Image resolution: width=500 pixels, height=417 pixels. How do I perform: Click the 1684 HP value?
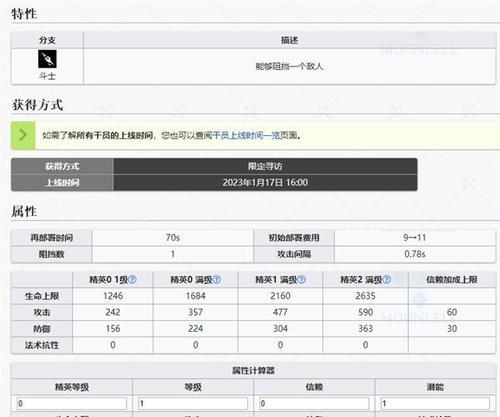(195, 296)
